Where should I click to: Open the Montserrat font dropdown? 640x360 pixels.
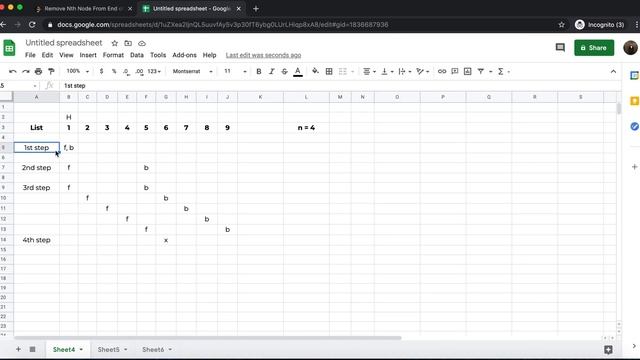click(192, 71)
